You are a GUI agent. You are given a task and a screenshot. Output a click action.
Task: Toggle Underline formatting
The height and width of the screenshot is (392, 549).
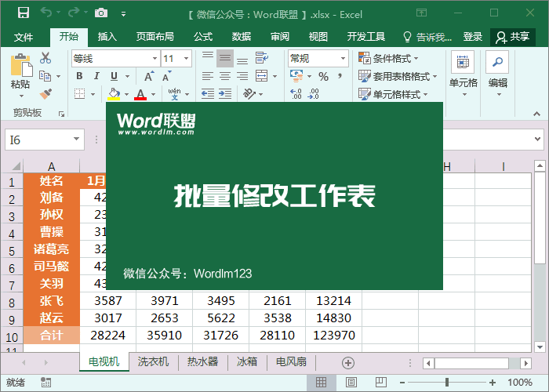coord(115,76)
